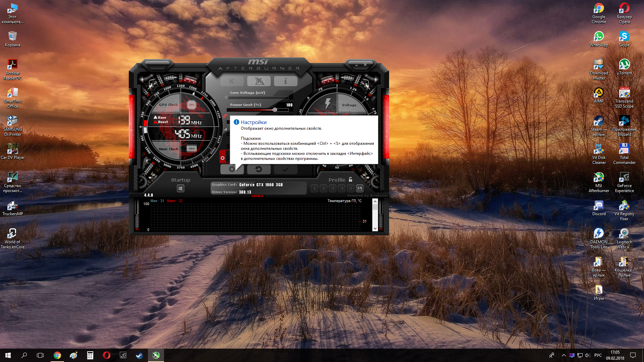Open MSI Kombustor via the K button
Image resolution: width=644 pixels, height=362 pixels.
click(x=232, y=81)
